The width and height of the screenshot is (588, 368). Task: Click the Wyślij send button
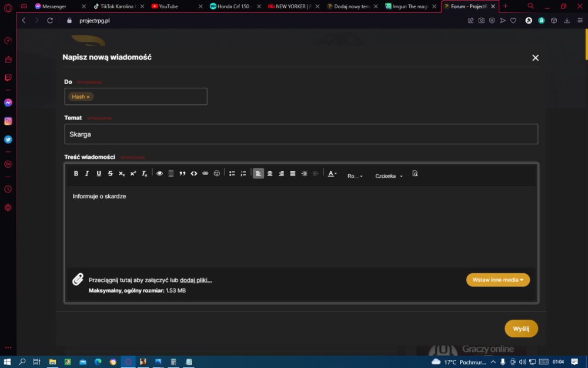coord(521,329)
